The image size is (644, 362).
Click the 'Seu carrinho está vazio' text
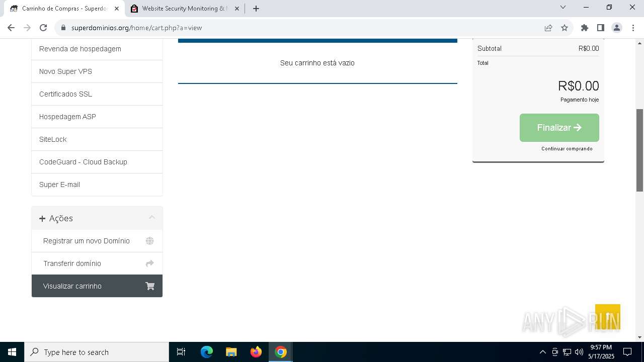pos(317,63)
